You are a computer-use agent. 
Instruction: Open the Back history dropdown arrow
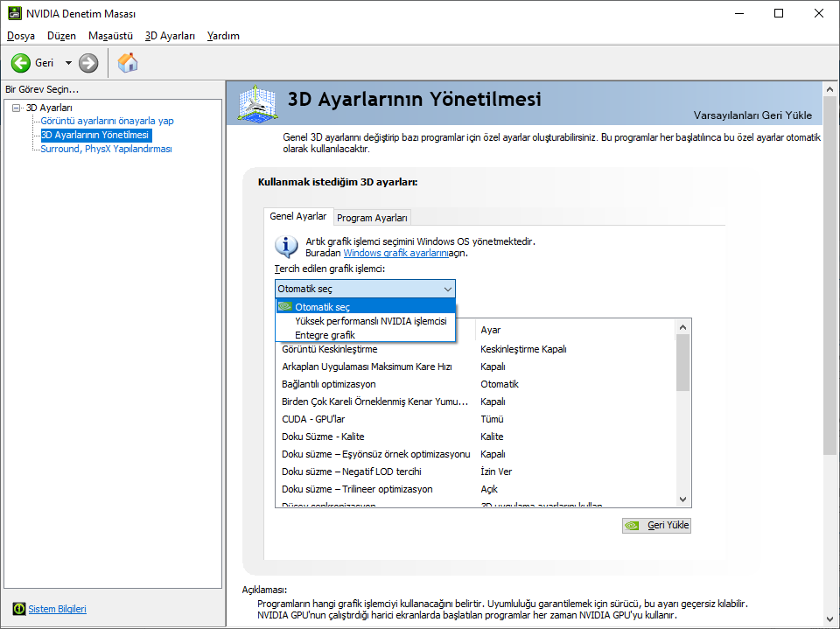(x=68, y=63)
